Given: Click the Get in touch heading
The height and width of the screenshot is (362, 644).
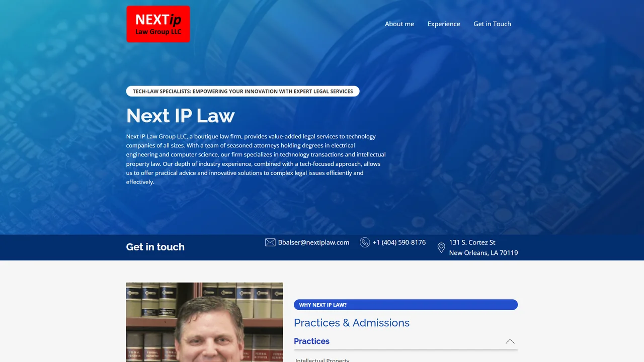Looking at the screenshot, I should click(155, 247).
